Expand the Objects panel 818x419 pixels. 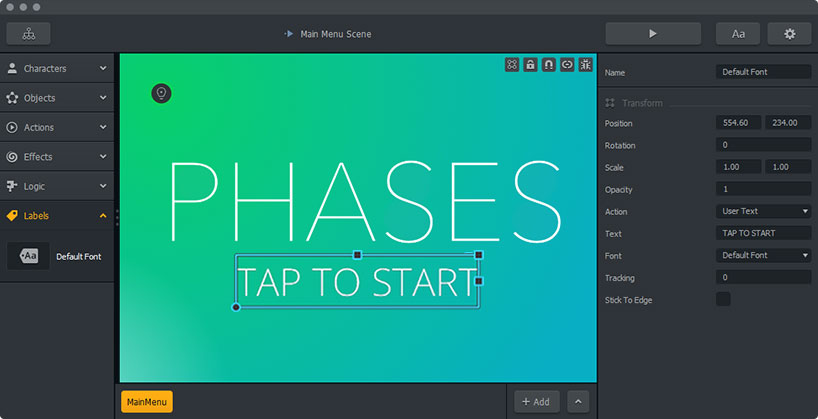(x=57, y=98)
